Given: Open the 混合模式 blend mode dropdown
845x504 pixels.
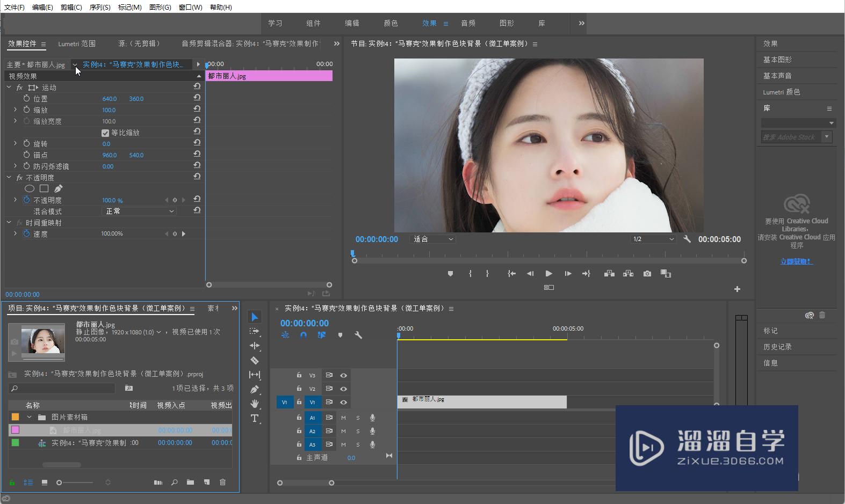Looking at the screenshot, I should pos(139,211).
